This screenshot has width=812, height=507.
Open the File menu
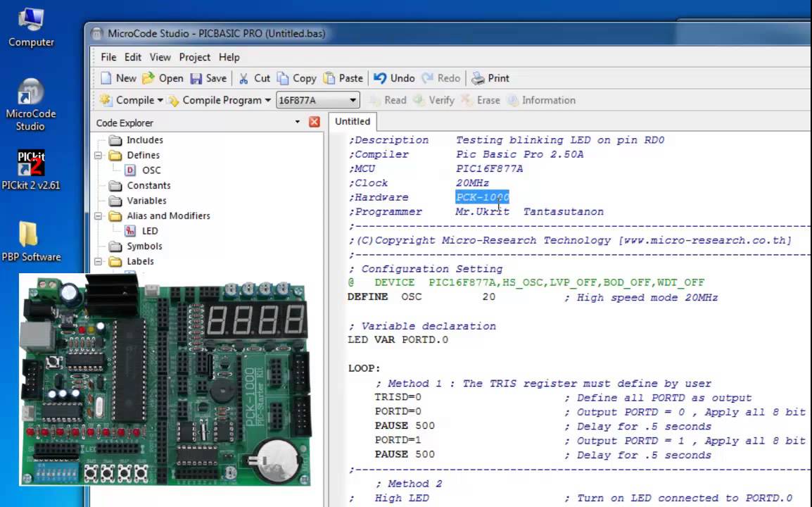108,57
